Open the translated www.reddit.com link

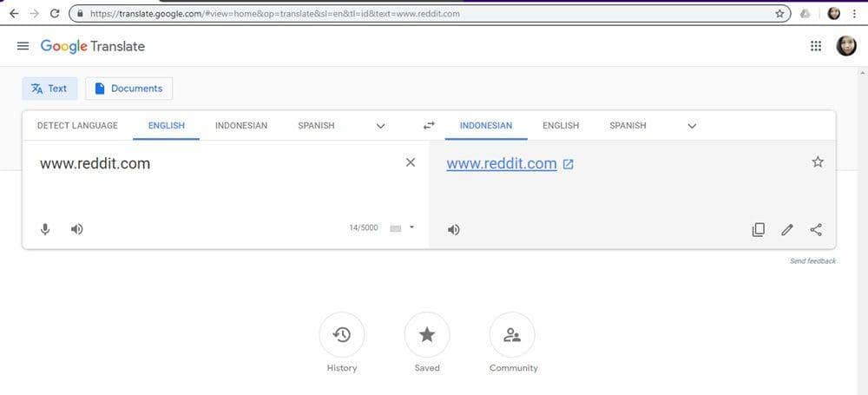(502, 163)
